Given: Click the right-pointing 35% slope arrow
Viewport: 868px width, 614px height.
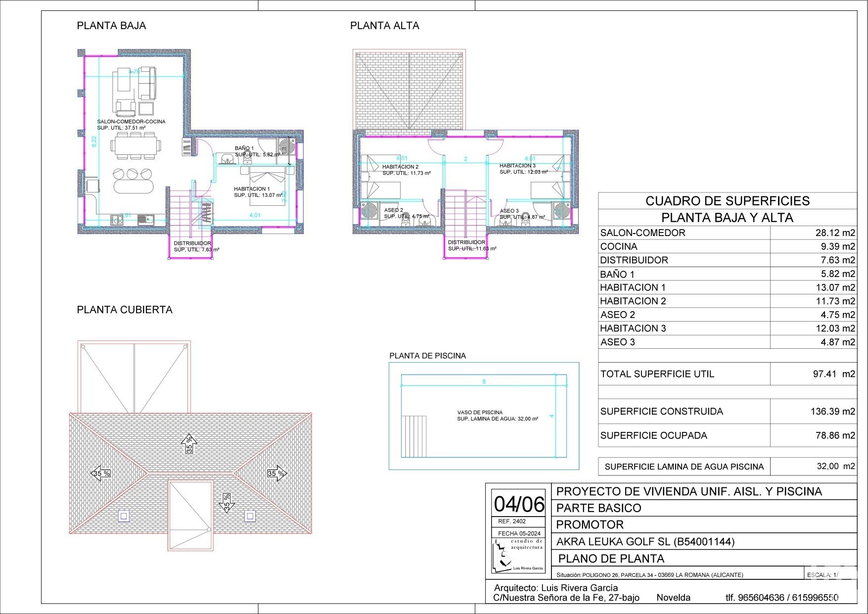Looking at the screenshot, I should point(276,473).
